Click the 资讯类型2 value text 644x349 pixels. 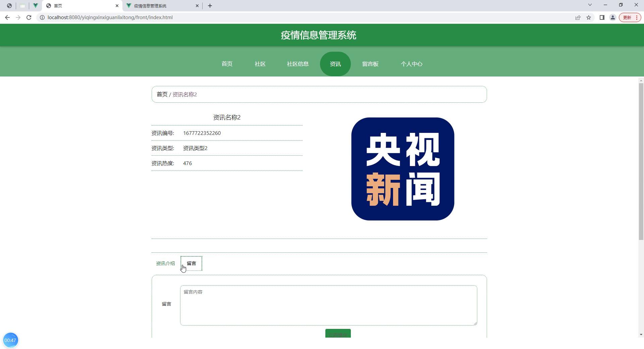click(x=195, y=148)
